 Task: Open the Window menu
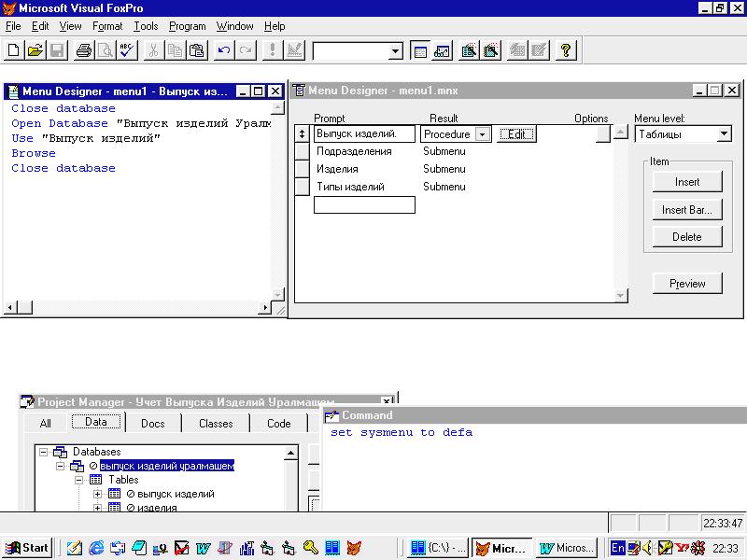pyautogui.click(x=235, y=26)
